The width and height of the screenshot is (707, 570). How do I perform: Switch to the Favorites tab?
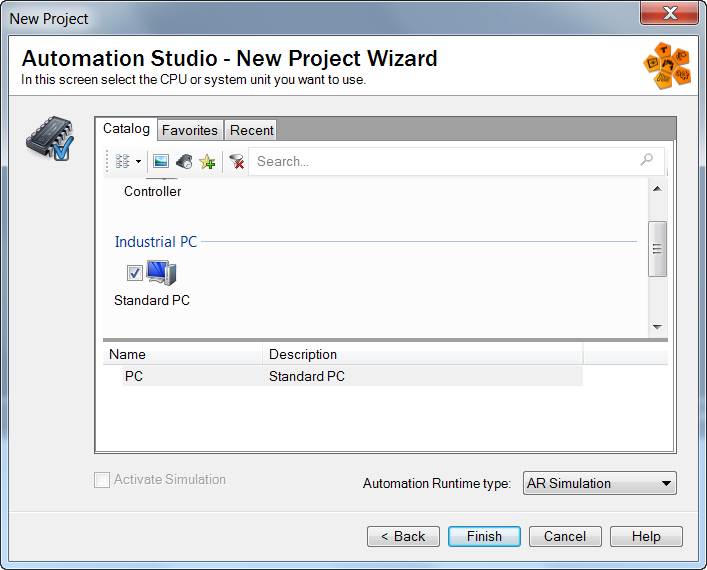click(x=190, y=130)
